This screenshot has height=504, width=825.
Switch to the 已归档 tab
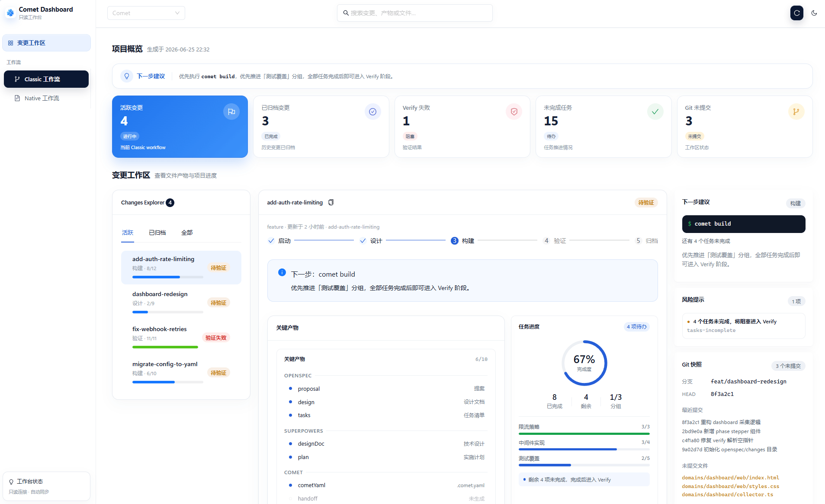pos(157,233)
